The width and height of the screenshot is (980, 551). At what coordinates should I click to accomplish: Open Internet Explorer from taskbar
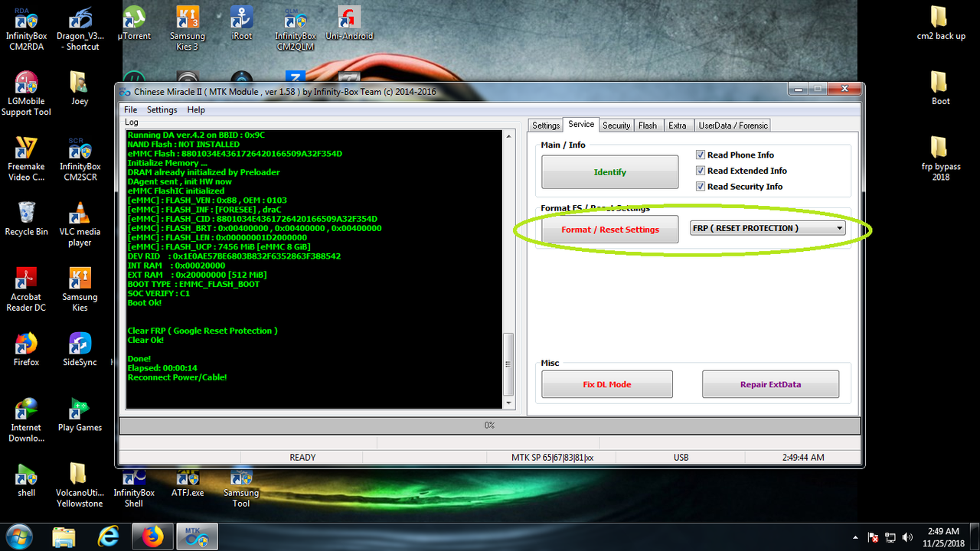(x=108, y=537)
